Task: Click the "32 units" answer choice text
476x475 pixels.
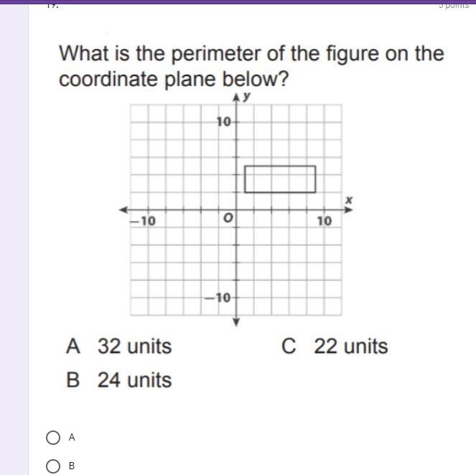Action: (134, 347)
